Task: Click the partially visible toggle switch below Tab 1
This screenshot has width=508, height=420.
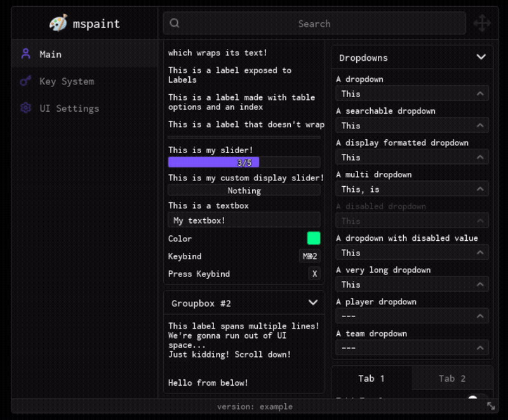Action: click(x=477, y=396)
